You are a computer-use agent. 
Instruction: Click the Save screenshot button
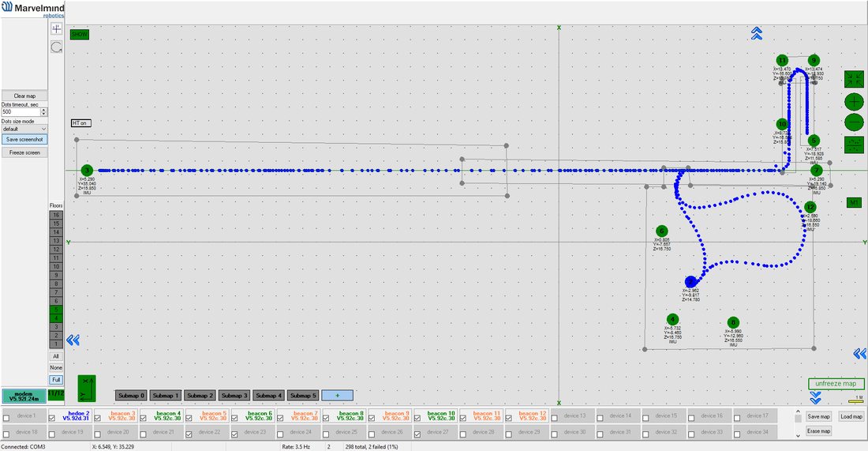coord(24,140)
